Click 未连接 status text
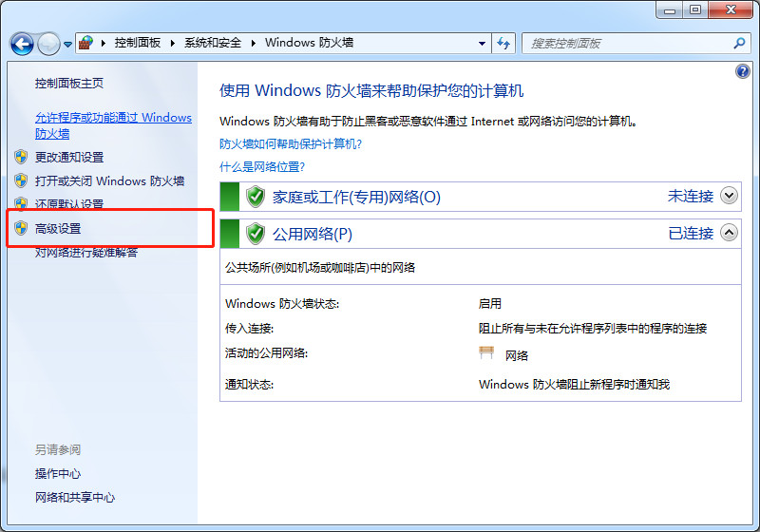760x532 pixels. point(691,197)
